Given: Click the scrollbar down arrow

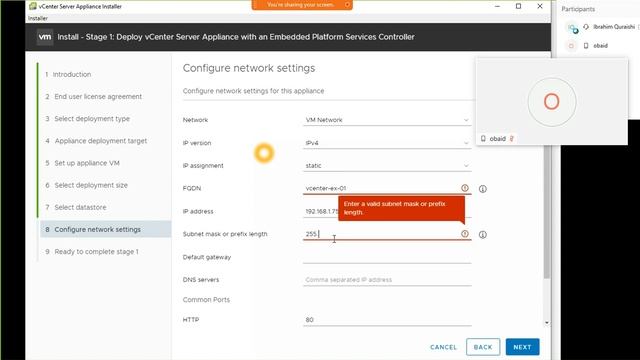Looking at the screenshot, I should [x=547, y=323].
